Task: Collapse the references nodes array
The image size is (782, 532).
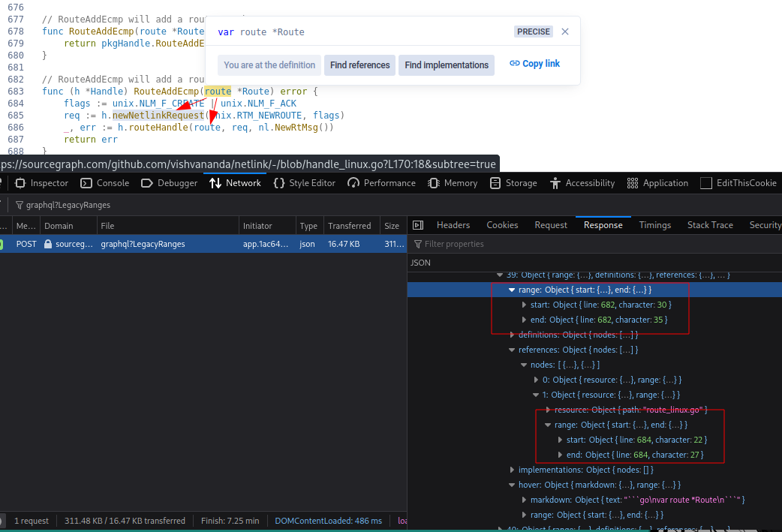Action: pyautogui.click(x=524, y=365)
